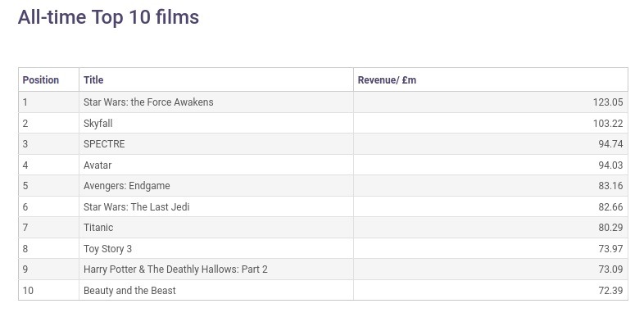The image size is (644, 317).
Task: Click revenue value 73.09
Action: (610, 269)
